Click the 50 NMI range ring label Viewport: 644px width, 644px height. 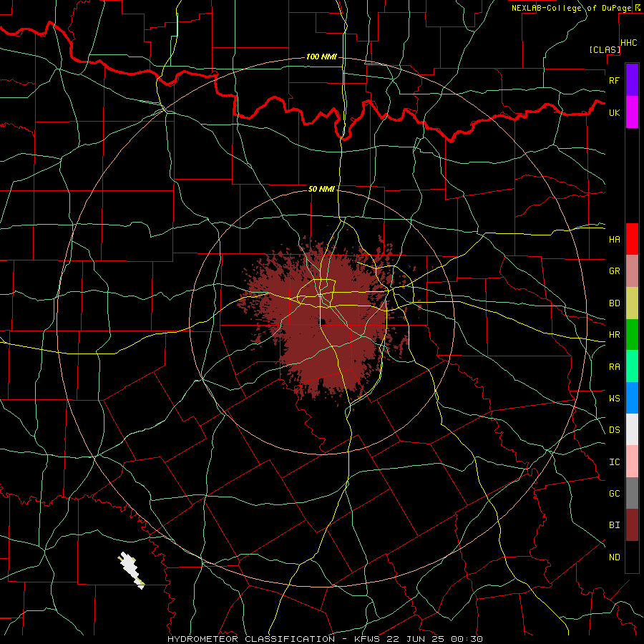pos(321,189)
